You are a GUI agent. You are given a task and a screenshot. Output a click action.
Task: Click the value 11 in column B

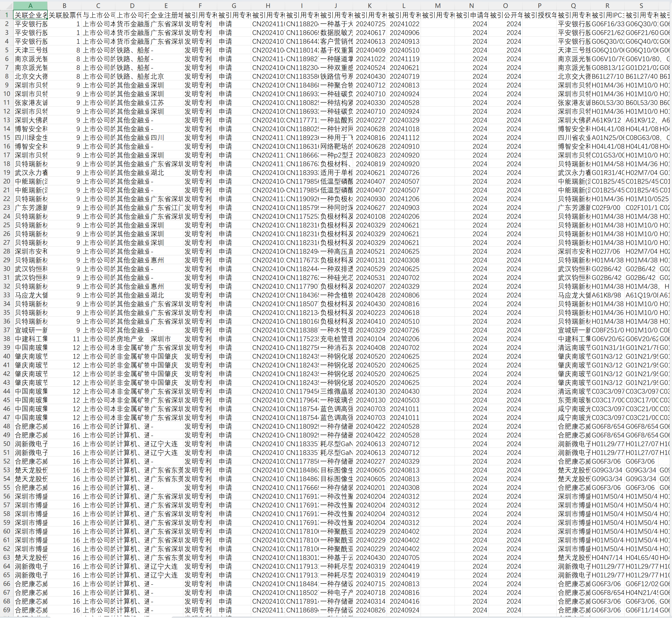point(76,339)
